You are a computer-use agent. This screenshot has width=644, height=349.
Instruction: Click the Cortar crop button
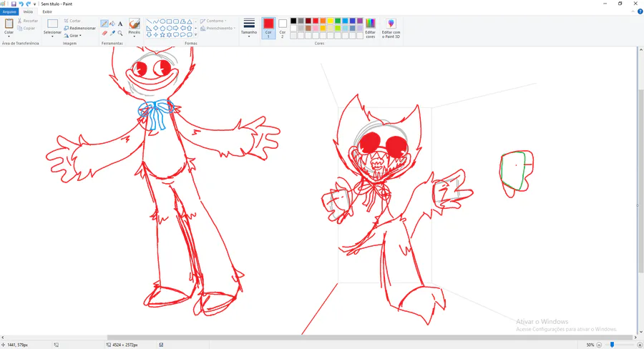coord(72,21)
